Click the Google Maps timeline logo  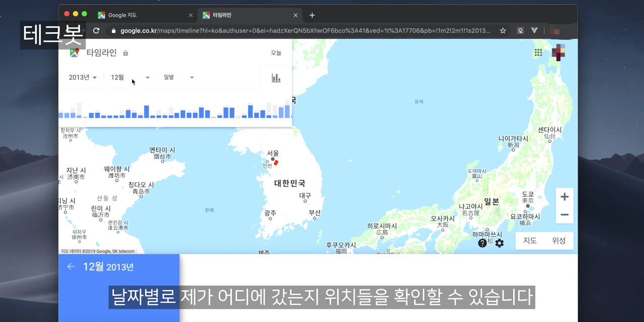(x=74, y=53)
